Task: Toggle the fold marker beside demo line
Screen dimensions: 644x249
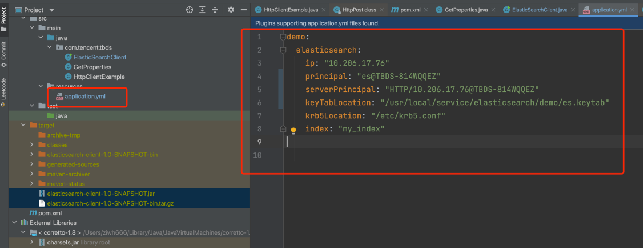Action: pyautogui.click(x=283, y=37)
